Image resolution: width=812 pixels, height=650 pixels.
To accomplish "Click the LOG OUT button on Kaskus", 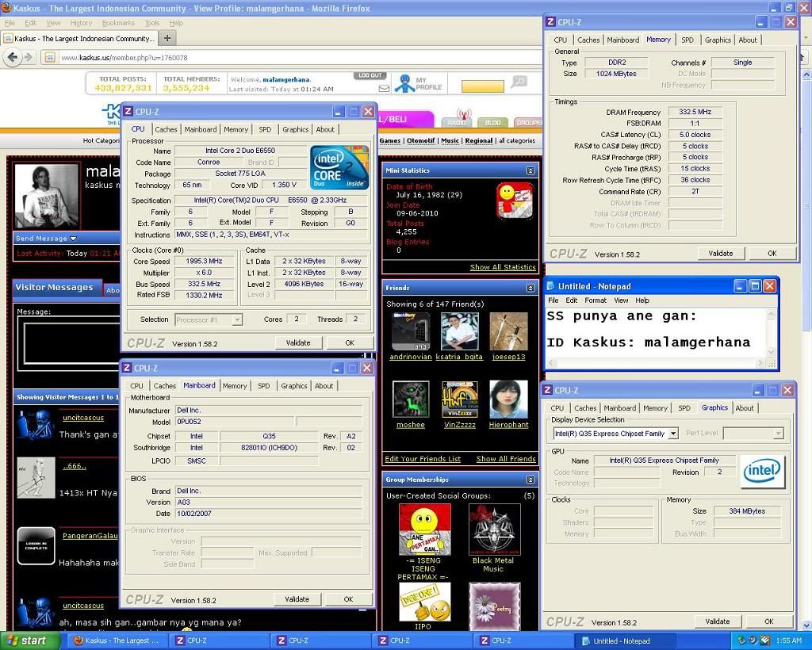I will coord(370,75).
